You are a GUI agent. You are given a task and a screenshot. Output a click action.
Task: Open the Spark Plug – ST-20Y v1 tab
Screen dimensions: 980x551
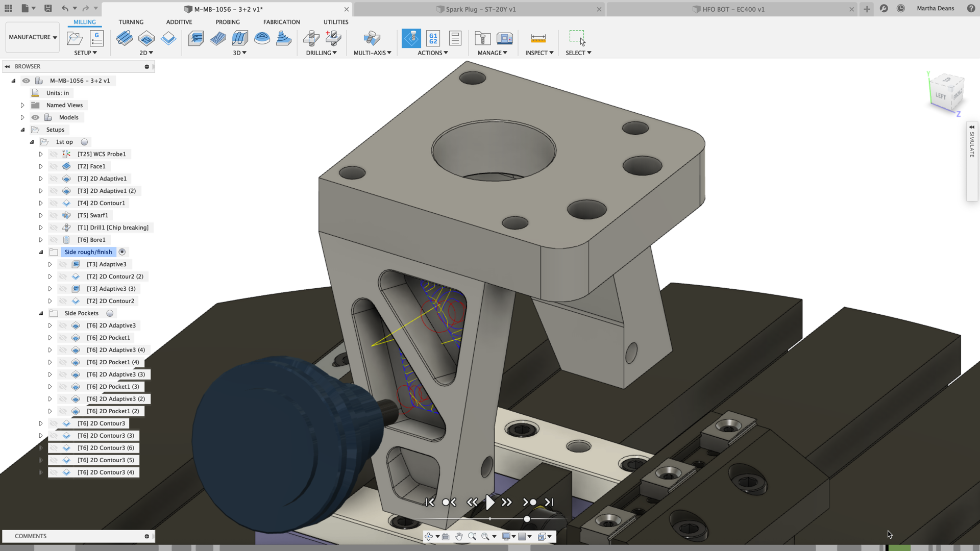[480, 9]
